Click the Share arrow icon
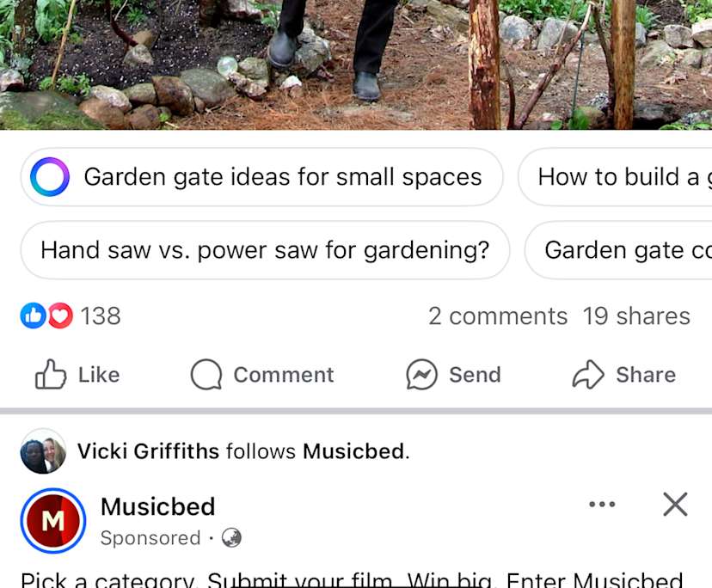Viewport: 712px width, 588px height. (588, 375)
